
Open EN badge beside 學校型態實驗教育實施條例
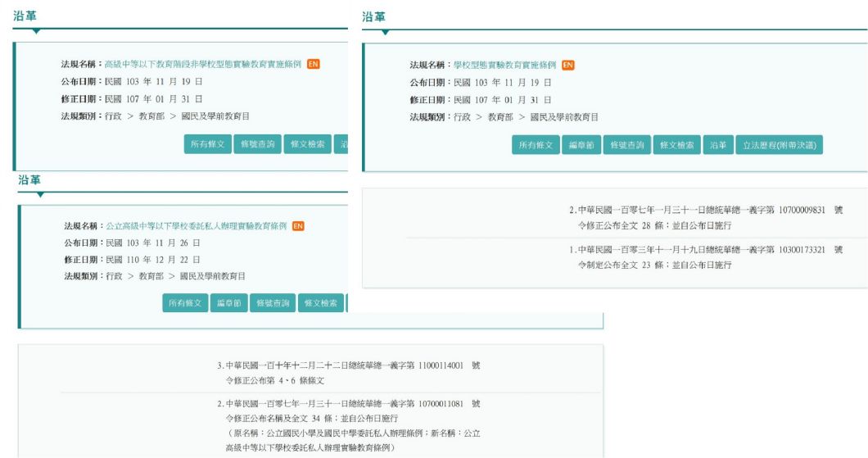click(568, 66)
